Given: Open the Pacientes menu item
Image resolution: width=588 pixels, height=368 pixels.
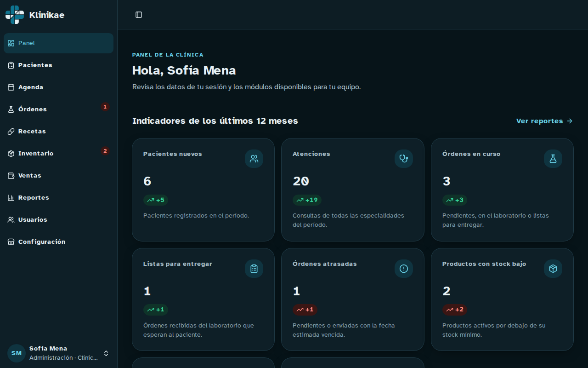Looking at the screenshot, I should pos(58,65).
